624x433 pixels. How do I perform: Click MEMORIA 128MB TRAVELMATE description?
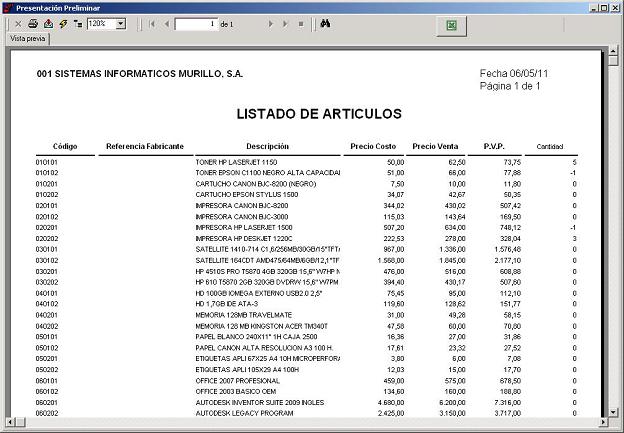[244, 315]
